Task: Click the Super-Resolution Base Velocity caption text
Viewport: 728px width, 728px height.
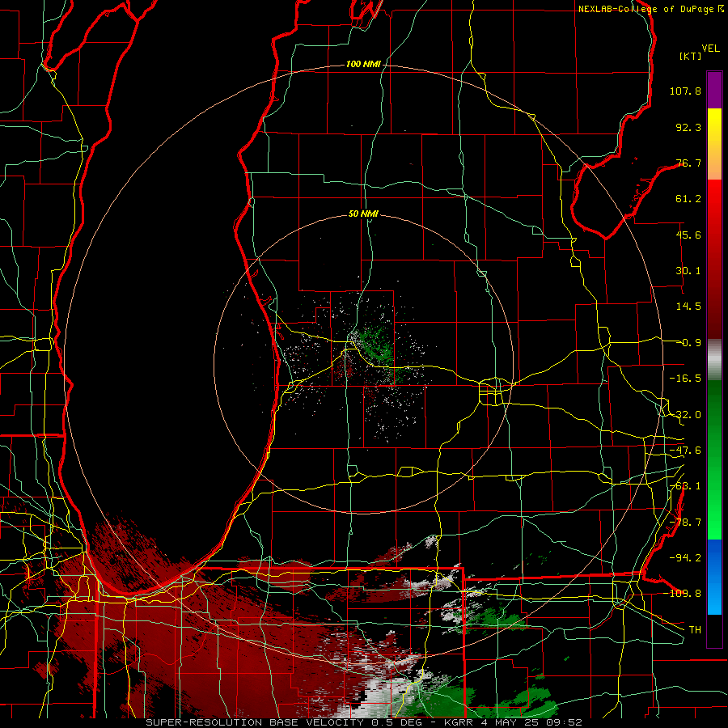Action: click(363, 722)
